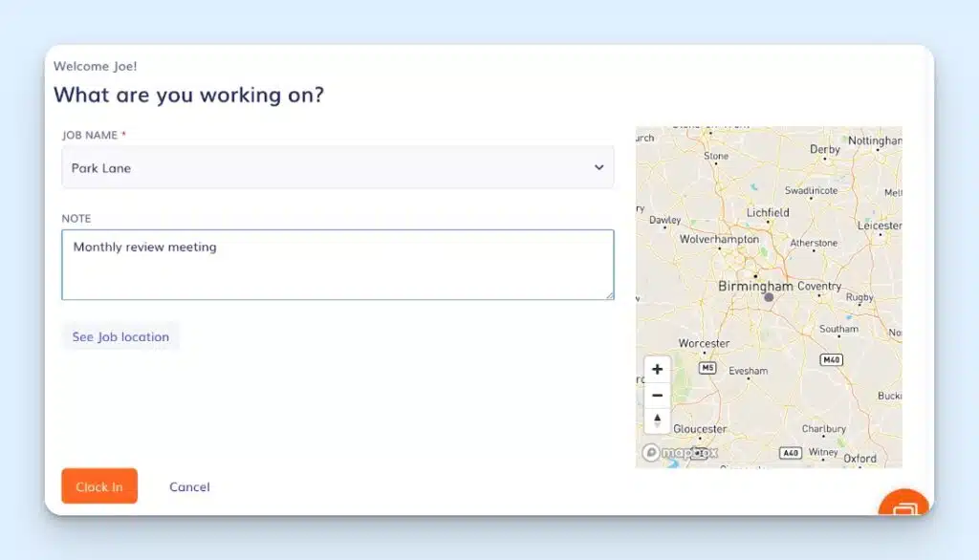Click the Mapbox logo
The height and width of the screenshot is (560, 979).
point(680,452)
